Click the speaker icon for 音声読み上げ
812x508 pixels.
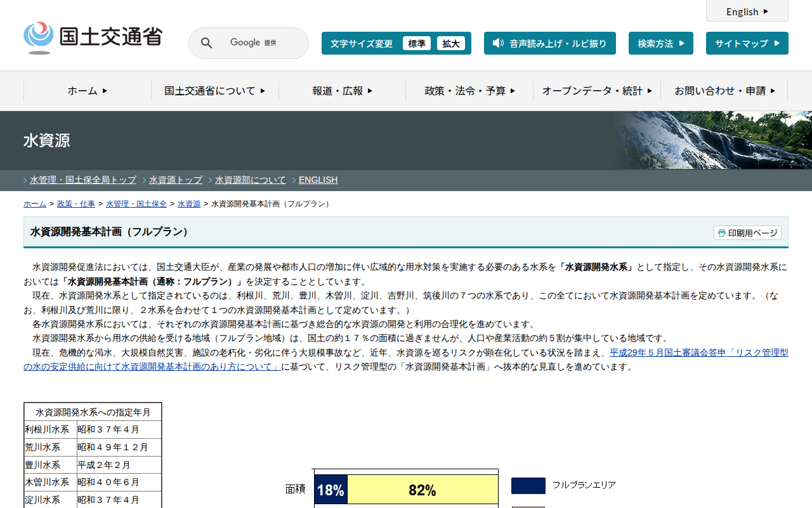[x=498, y=43]
